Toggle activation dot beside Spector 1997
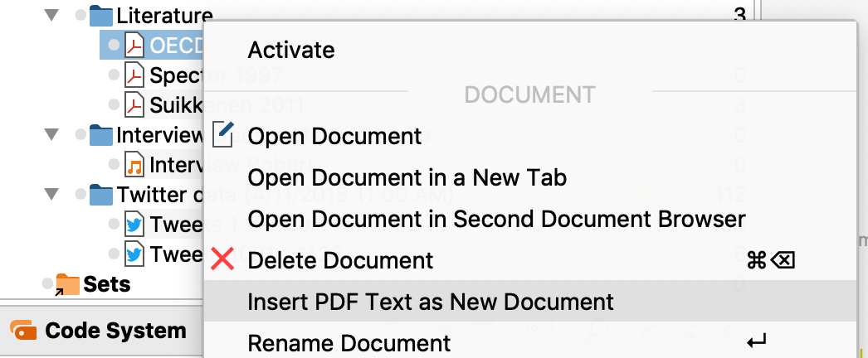Image resolution: width=868 pixels, height=358 pixels. click(114, 75)
